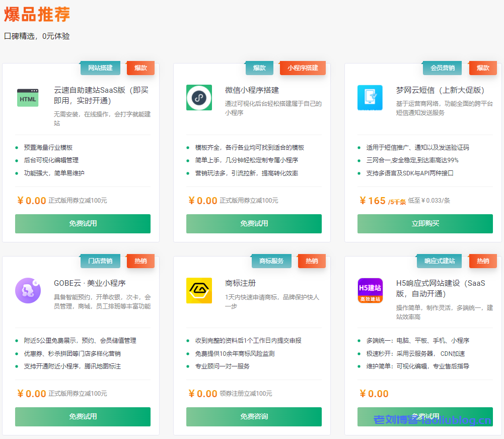Click the yellow trademark logo icon on 商标注册 card
This screenshot has height=439, width=504.
(199, 291)
